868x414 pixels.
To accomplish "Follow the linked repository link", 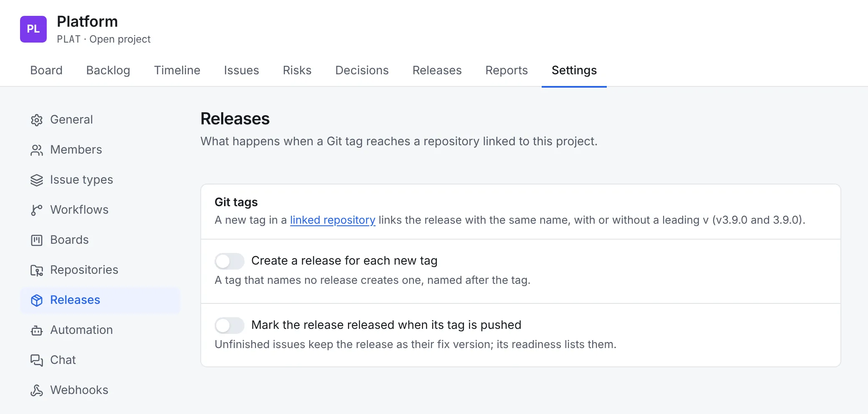I will point(333,220).
